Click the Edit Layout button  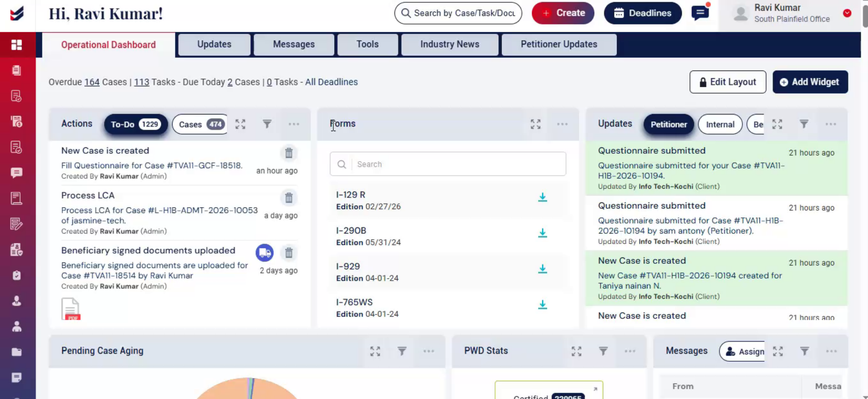tap(728, 82)
